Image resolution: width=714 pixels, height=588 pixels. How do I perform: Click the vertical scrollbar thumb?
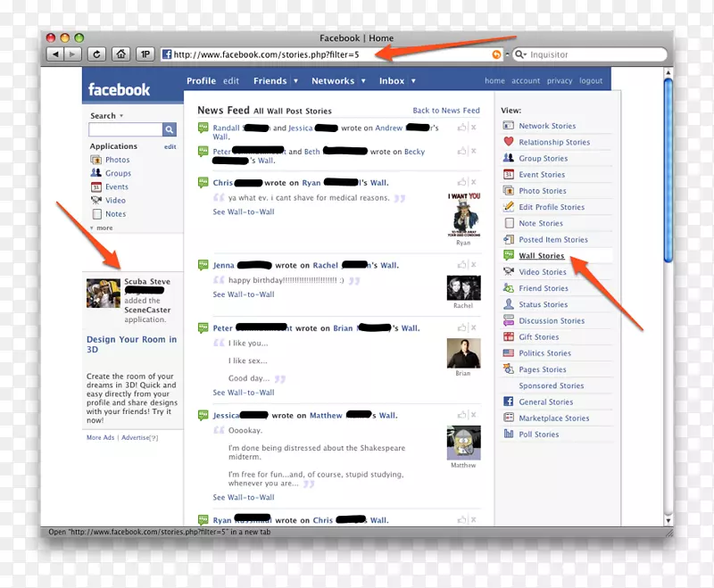tap(668, 170)
